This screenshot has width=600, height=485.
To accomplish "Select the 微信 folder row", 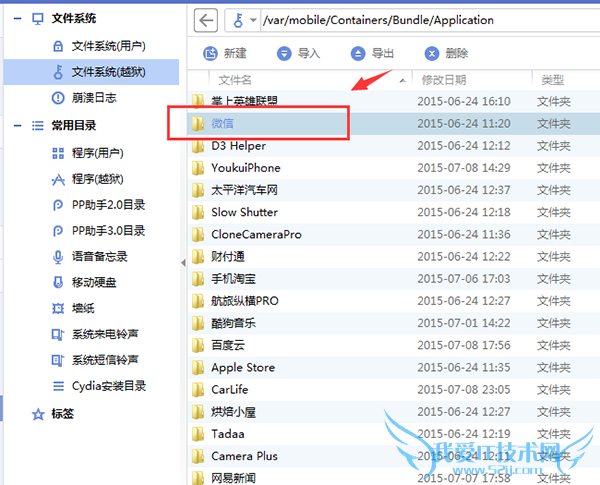I will pos(394,123).
